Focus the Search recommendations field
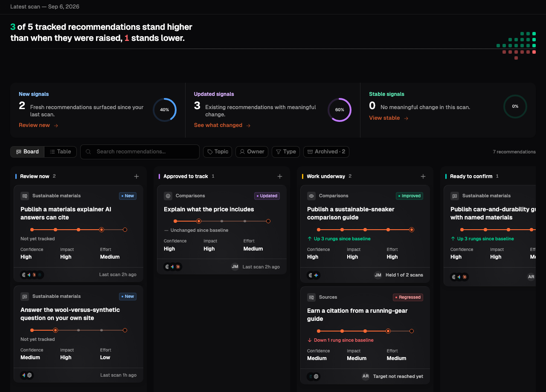Viewport: 546px width, 392px height. 140,152
